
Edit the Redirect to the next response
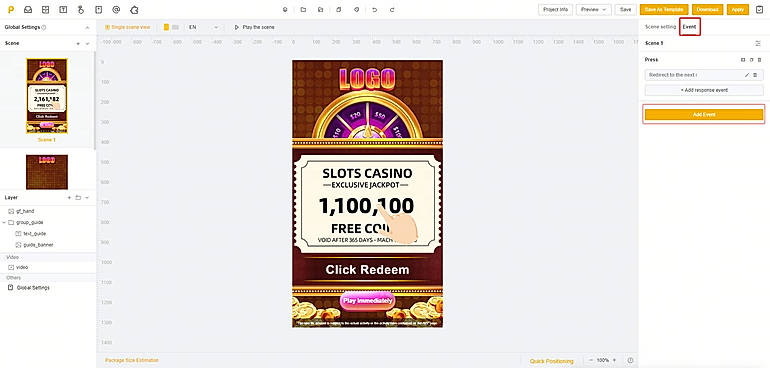coord(747,75)
